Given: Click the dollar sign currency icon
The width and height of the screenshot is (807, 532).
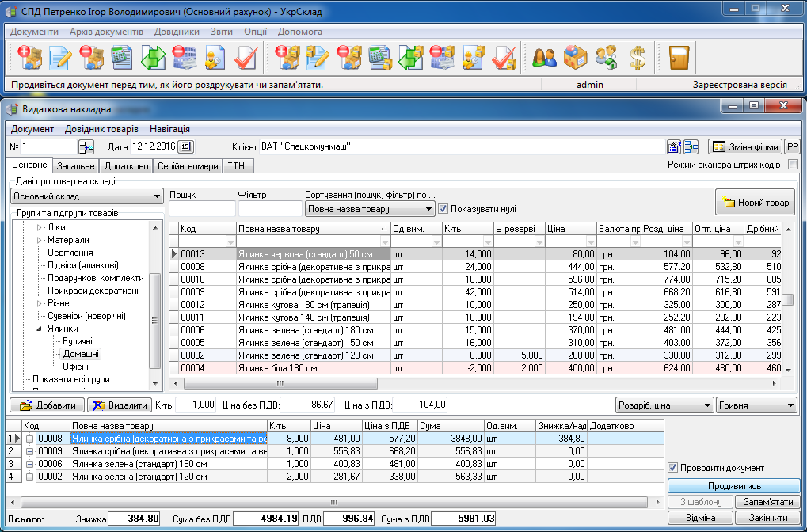Looking at the screenshot, I should 637,58.
